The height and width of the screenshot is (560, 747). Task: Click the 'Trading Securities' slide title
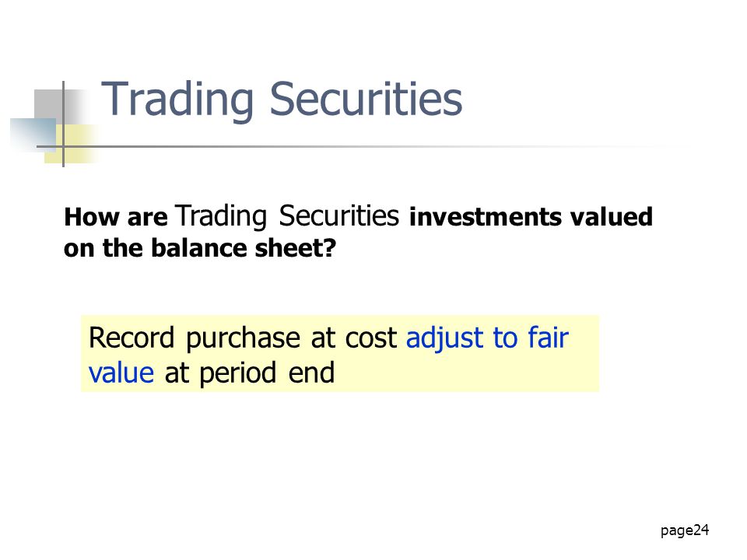tap(282, 99)
